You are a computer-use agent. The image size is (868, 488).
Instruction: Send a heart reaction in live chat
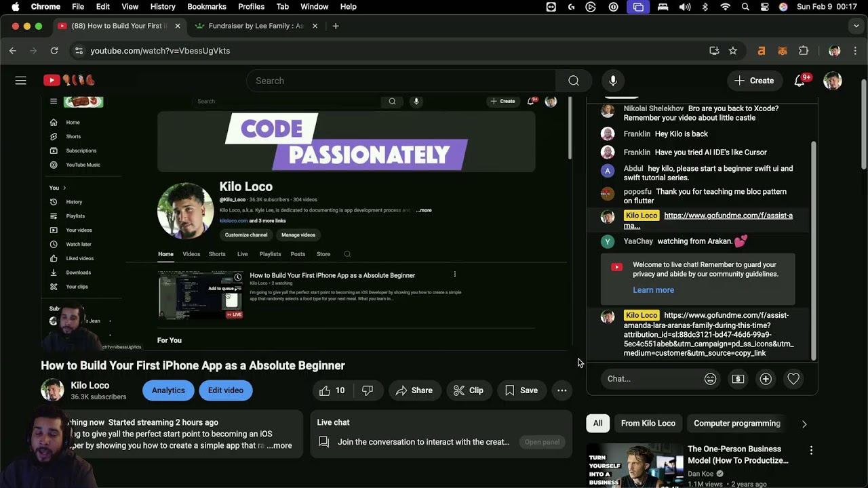793,379
